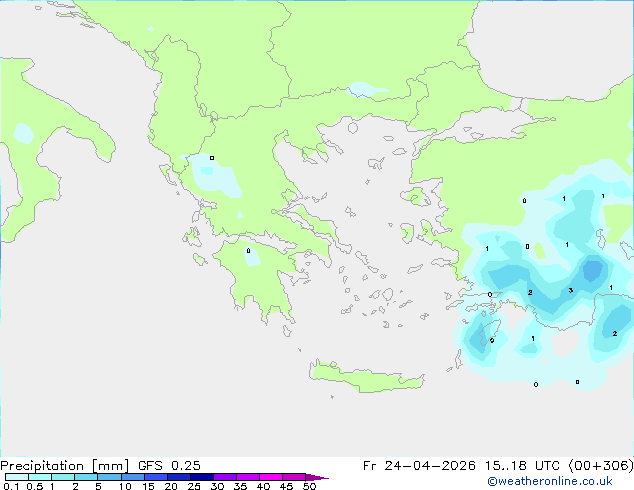634x490 pixels.
Task: Select the 5–10 mm legend color swatch
Action: coord(109,477)
